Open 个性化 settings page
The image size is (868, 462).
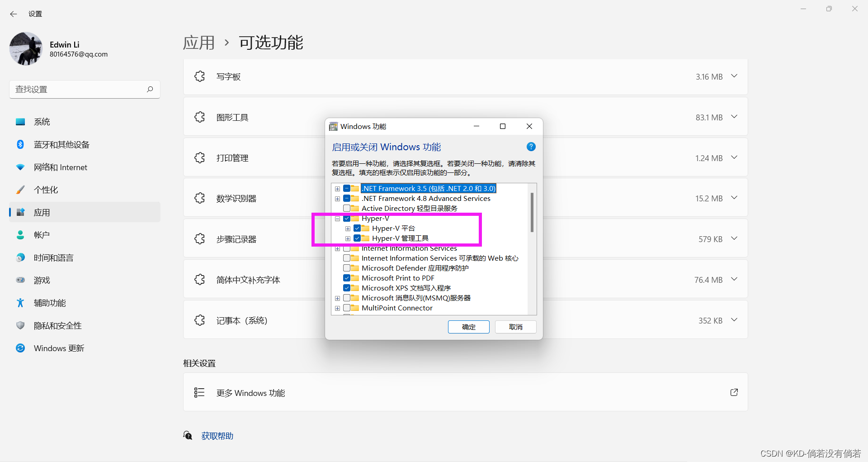pyautogui.click(x=85, y=190)
